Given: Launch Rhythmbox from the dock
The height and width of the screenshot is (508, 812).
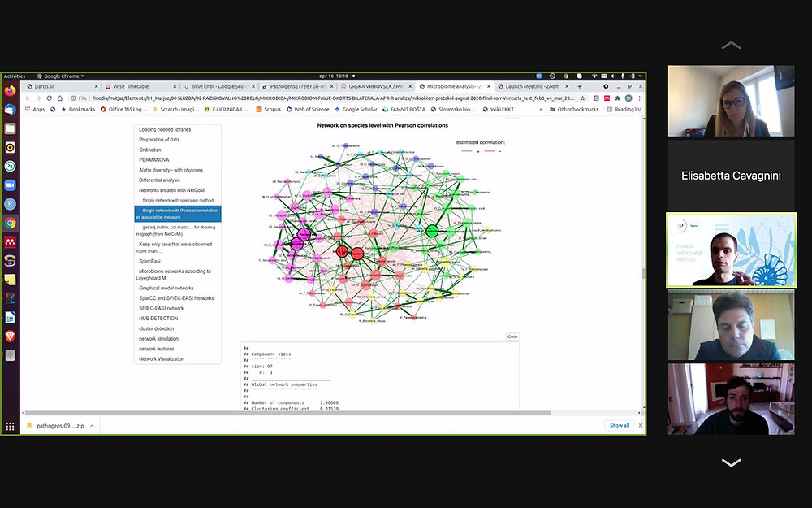Looking at the screenshot, I should click(10, 147).
